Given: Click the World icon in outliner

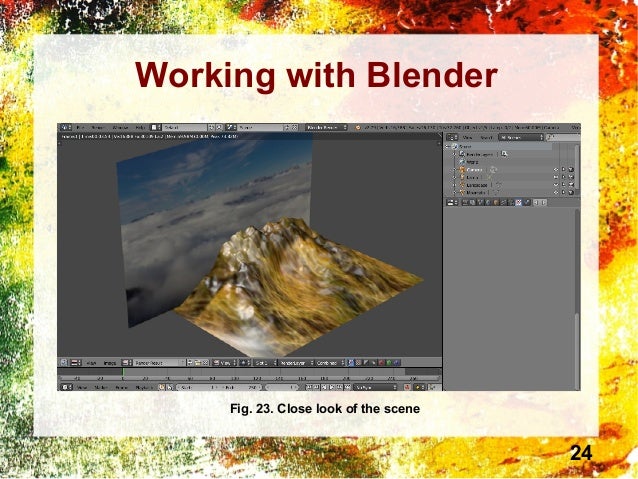Looking at the screenshot, I should [x=462, y=162].
